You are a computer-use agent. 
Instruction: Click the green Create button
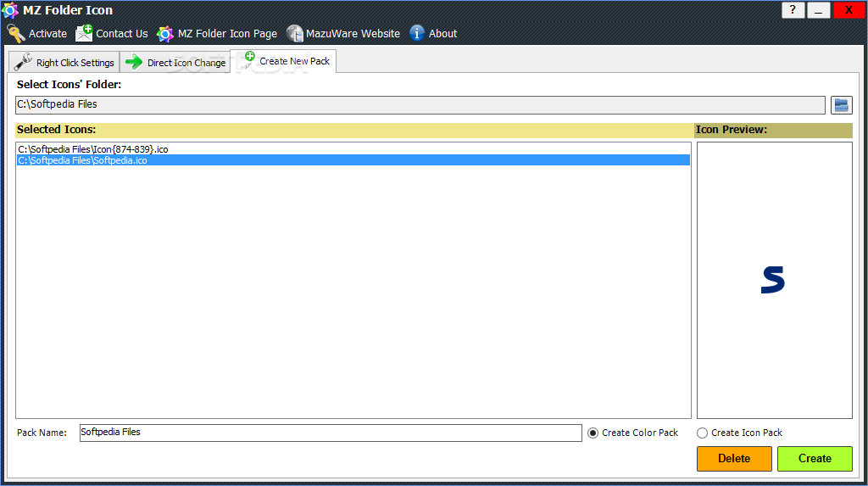[x=815, y=458]
